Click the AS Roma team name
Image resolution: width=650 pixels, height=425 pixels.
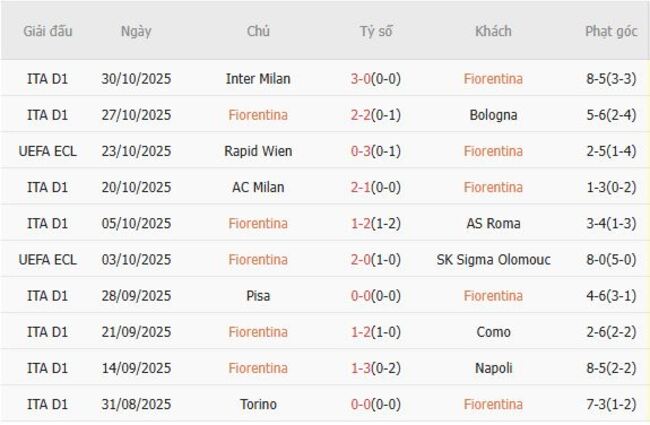pos(493,223)
